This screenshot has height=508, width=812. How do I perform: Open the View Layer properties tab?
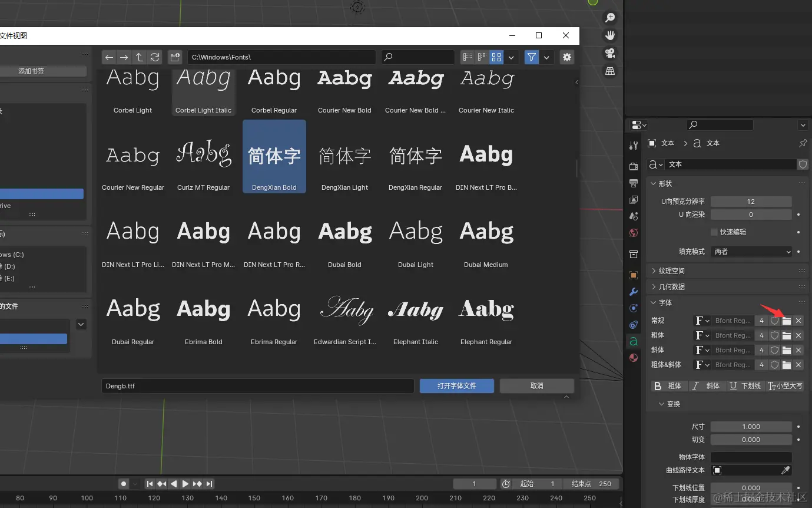(634, 200)
